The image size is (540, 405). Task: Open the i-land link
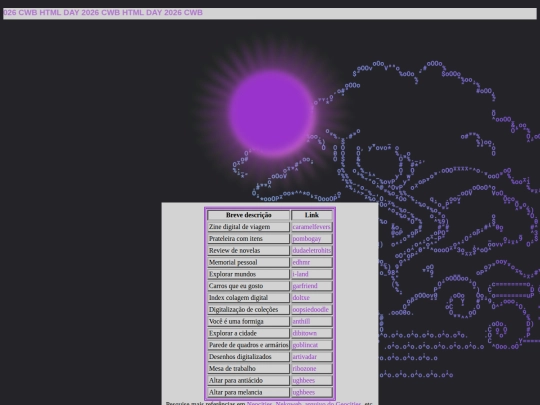point(300,274)
